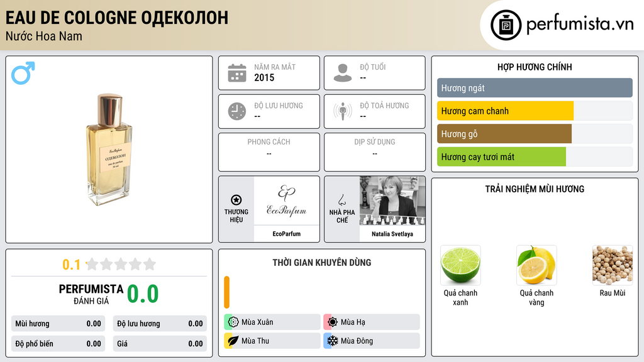Click the blue male gender symbol icon
Viewport: 644px width, 362px height.
tap(23, 73)
